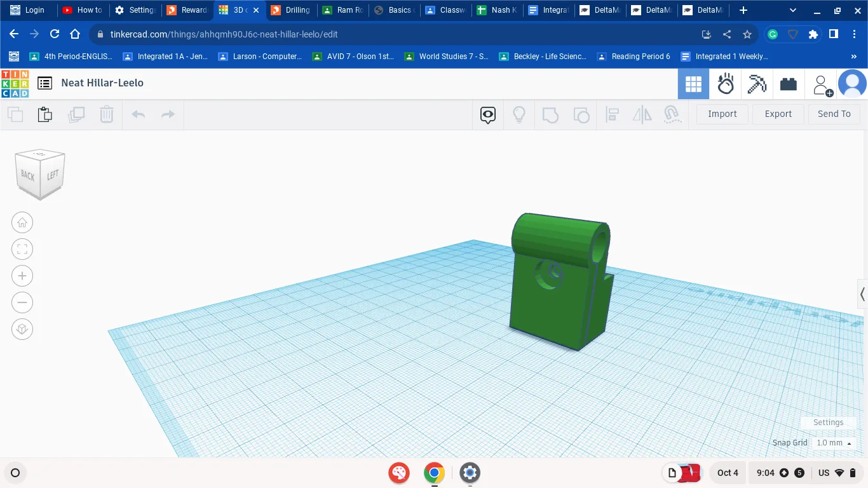The image size is (868, 488).
Task: Click the Import button
Action: pos(722,114)
